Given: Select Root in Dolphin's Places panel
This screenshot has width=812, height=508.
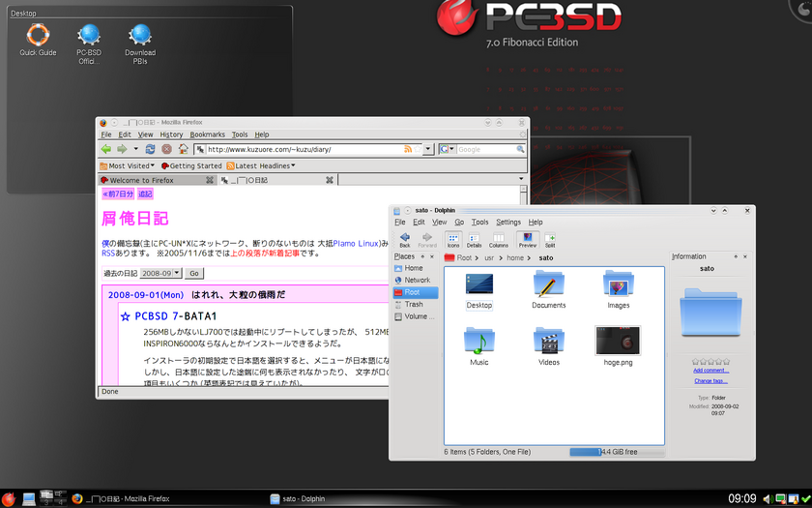Looking at the screenshot, I should pyautogui.click(x=416, y=292).
